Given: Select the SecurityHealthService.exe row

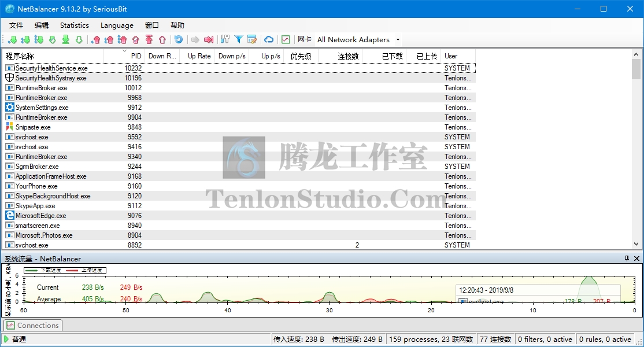Looking at the screenshot, I should (x=240, y=68).
